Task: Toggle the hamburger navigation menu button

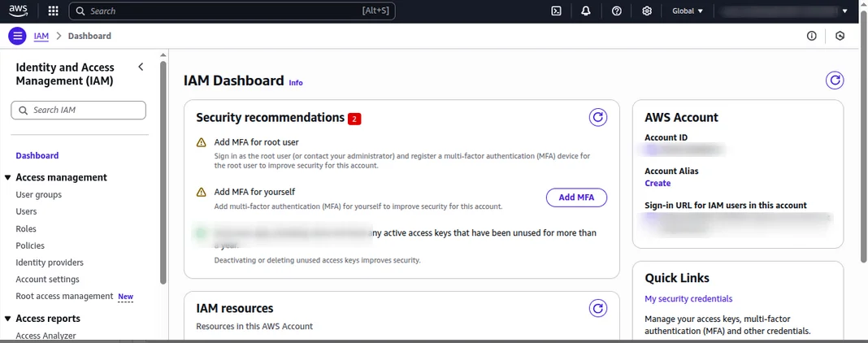Action: tap(17, 36)
